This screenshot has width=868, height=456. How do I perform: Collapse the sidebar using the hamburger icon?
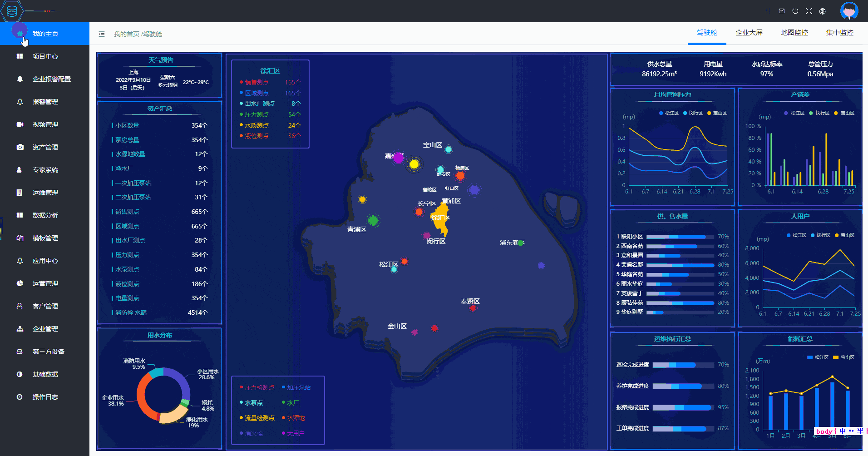[x=102, y=34]
